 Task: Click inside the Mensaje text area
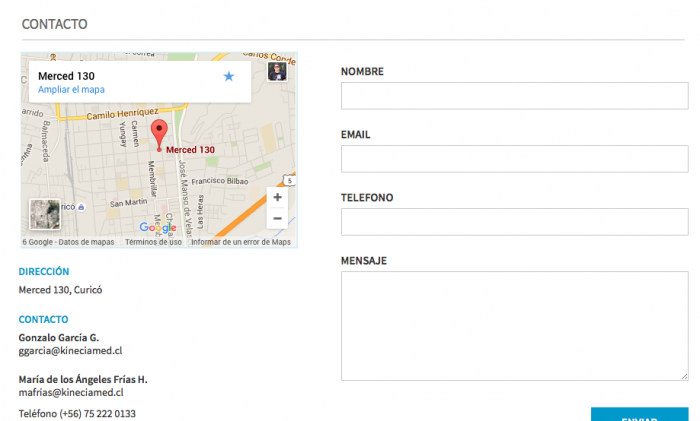[x=514, y=326]
